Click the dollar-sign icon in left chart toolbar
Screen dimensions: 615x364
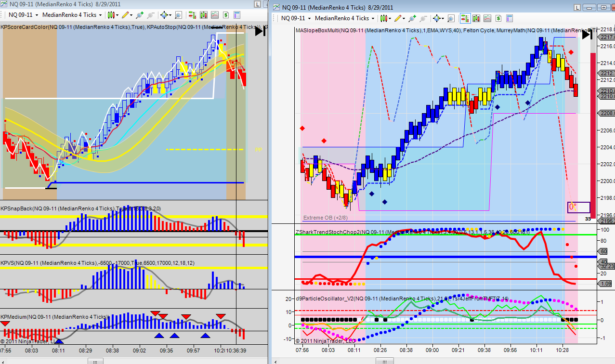tap(225, 15)
